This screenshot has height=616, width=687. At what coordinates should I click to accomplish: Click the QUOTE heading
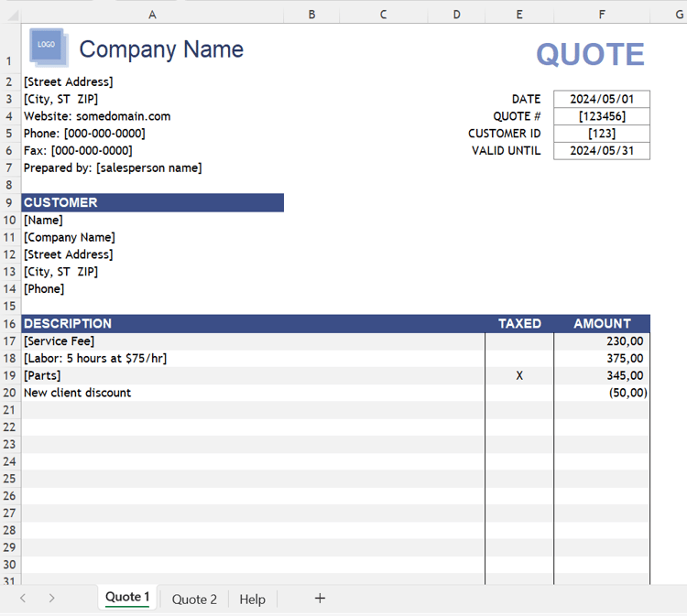pos(590,54)
